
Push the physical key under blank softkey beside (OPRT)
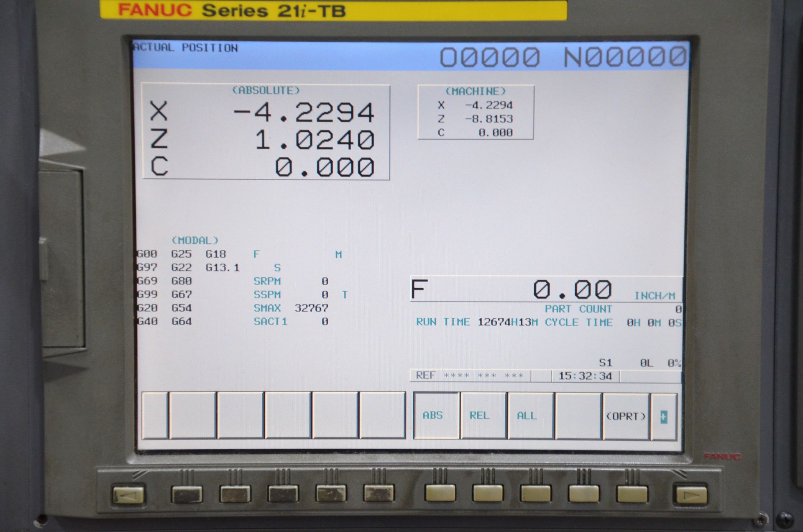[584, 493]
